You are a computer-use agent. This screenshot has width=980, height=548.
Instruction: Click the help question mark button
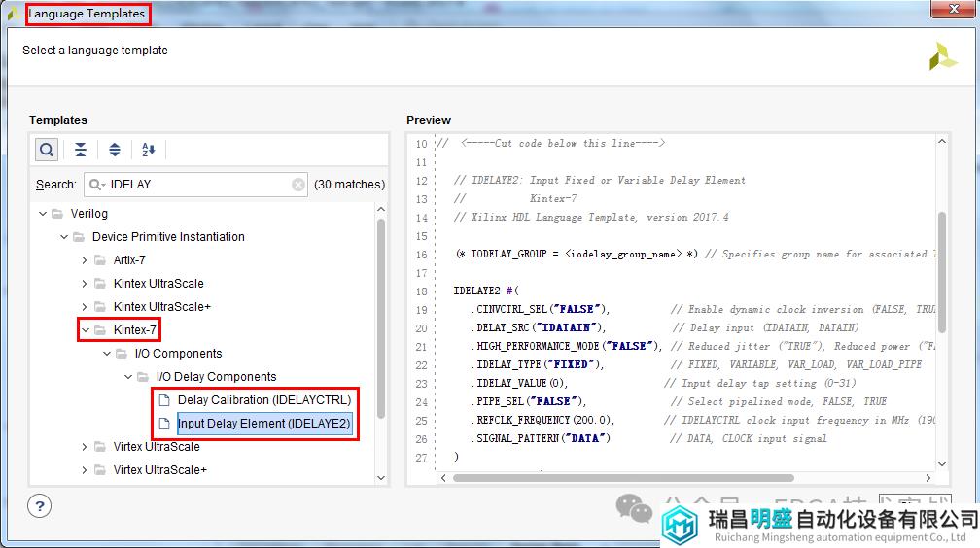click(x=39, y=506)
